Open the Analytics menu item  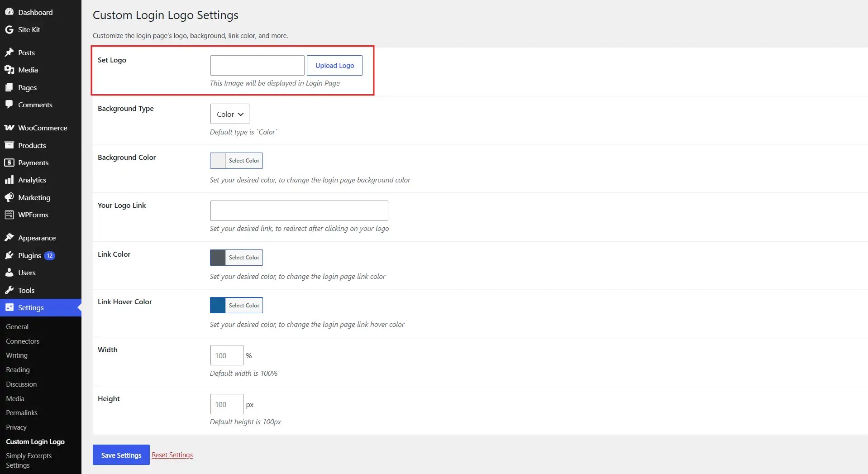(x=41, y=180)
